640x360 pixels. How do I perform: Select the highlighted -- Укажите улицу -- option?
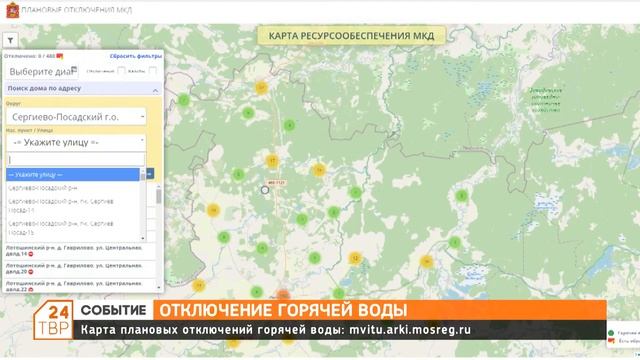73,174
